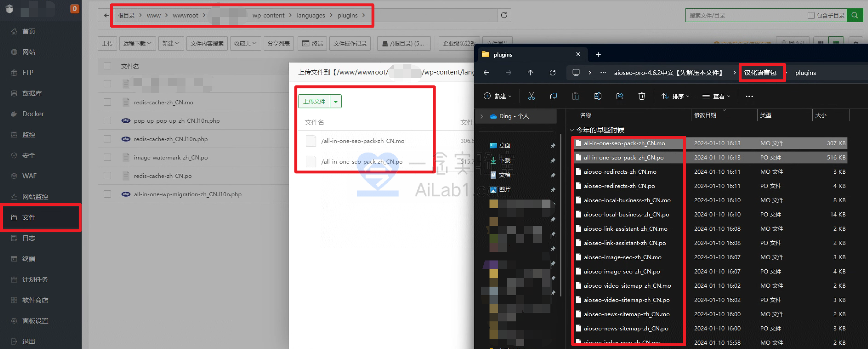Click the copy icon in Explorer

553,96
